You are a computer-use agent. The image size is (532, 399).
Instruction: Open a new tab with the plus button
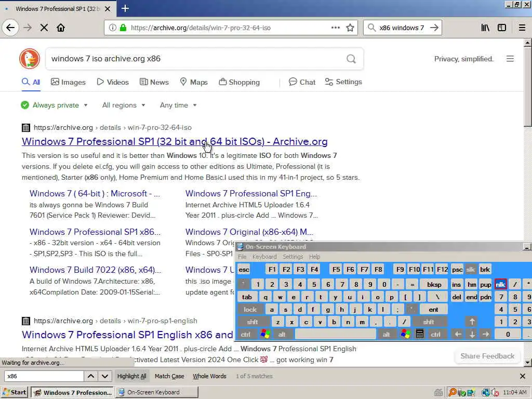pyautogui.click(x=125, y=8)
